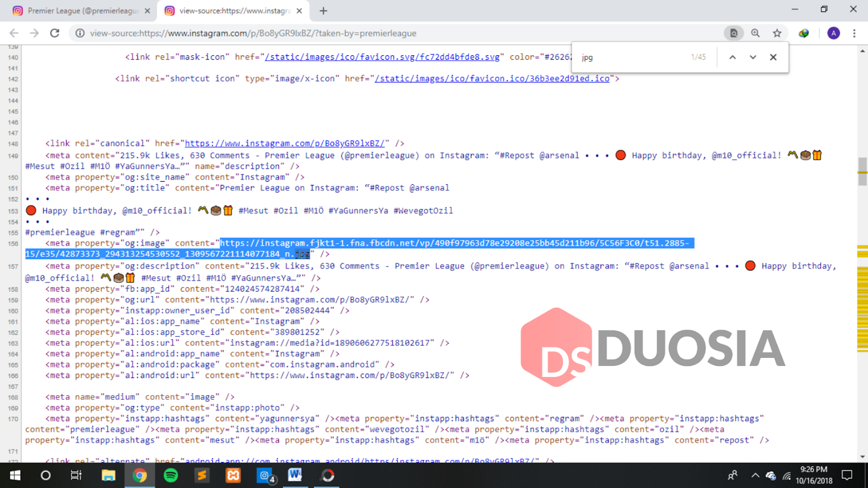Click the al:ios:url meta line
The width and height of the screenshot is (868, 488).
coord(247,343)
